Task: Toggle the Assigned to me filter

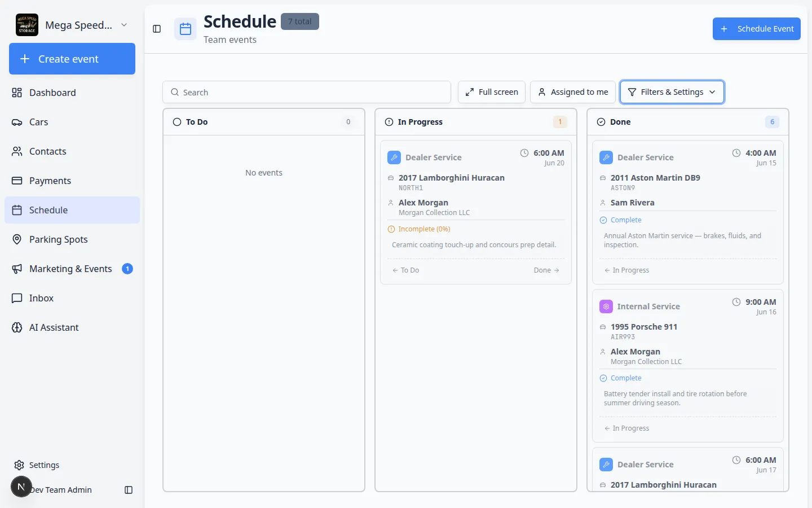Action: [x=573, y=92]
